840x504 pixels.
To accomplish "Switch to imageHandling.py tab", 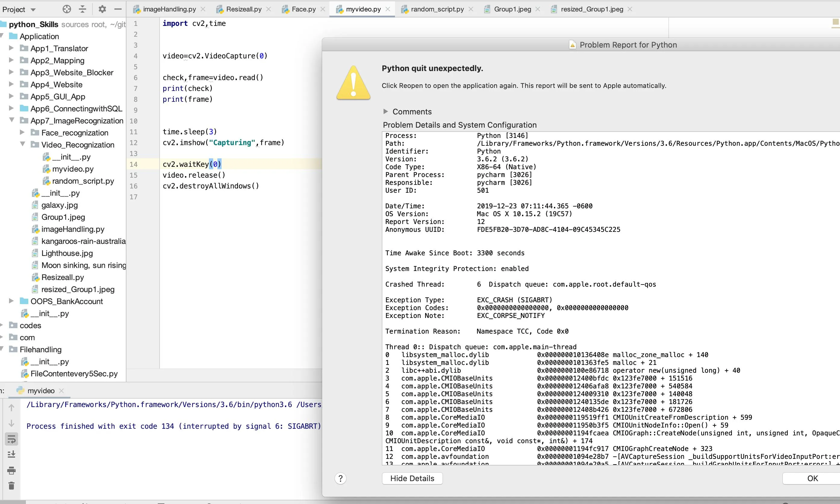I will [x=169, y=9].
